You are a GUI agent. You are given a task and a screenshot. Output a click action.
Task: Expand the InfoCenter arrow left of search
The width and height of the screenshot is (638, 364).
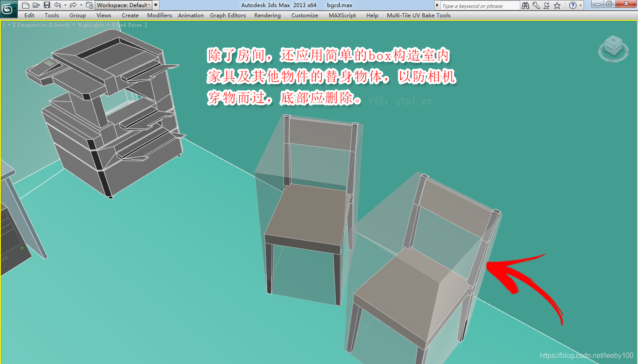coord(437,6)
